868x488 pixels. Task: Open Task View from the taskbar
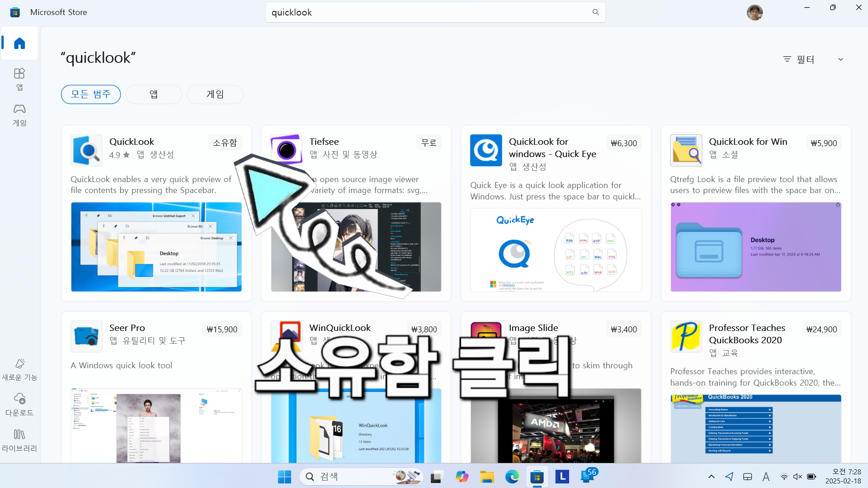[437, 477]
